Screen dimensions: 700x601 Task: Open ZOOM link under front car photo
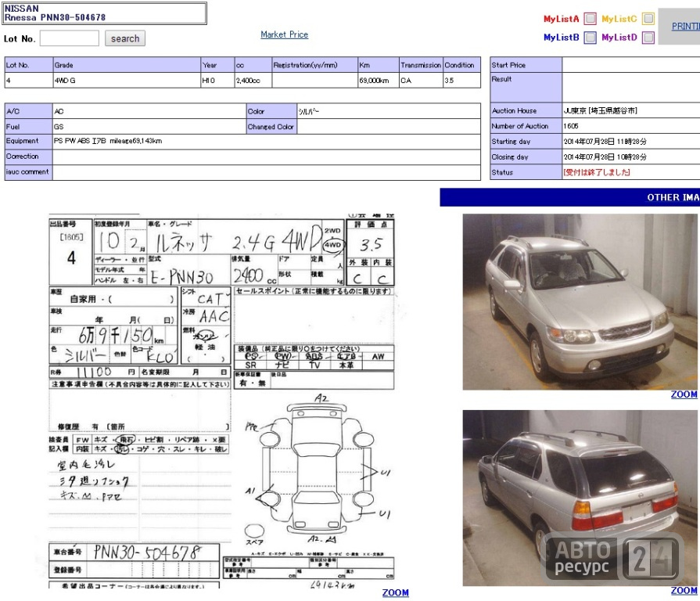tap(684, 394)
